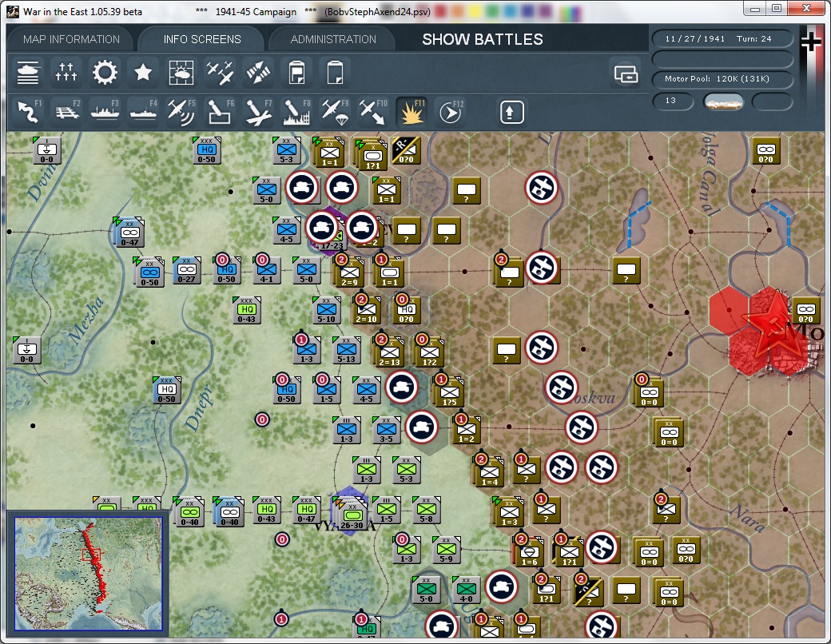Open the Production gear icon
Viewport: 831px width, 644px height.
coord(105,73)
